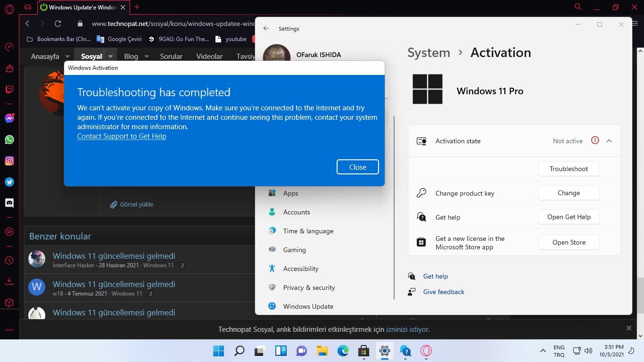Open sidebar setup three-dots in Opera
644x362 pixels.
coord(9,330)
